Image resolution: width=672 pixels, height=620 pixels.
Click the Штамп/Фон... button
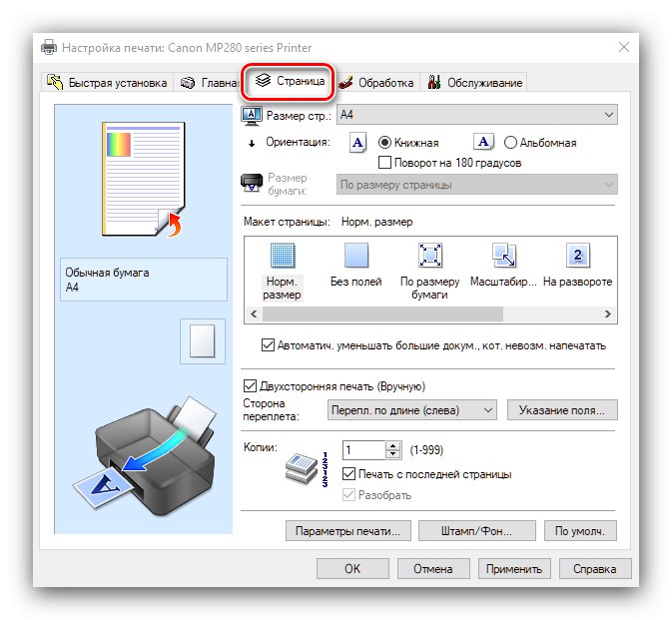(x=476, y=531)
